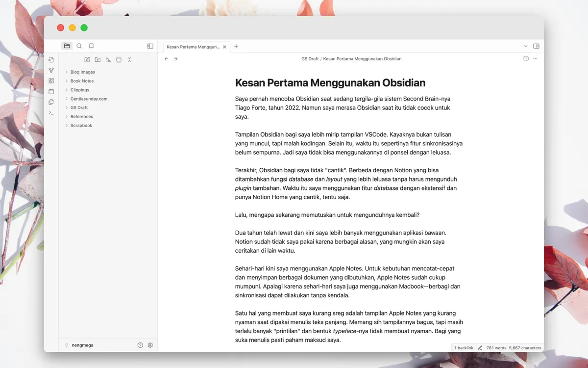Screen dimensions: 588x368
Task: Click auto-reveal current file icon
Action: coord(119,60)
